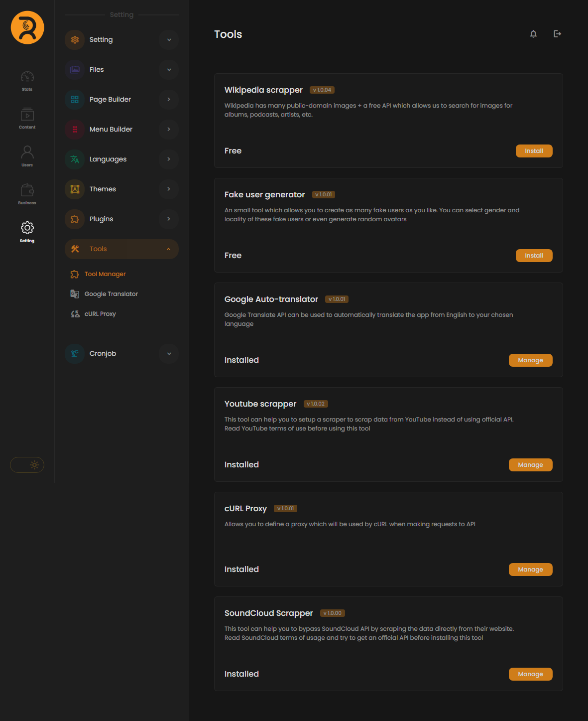Toggle the light/dark theme switch
The image size is (588, 721).
pyautogui.click(x=27, y=465)
